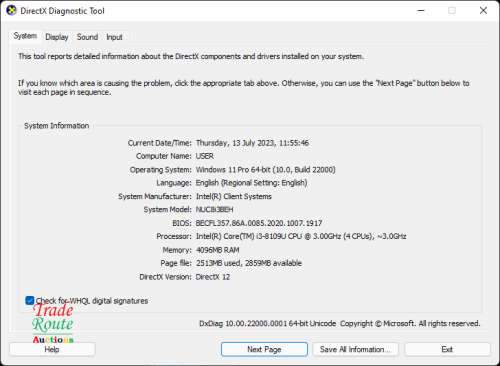
Task: Click the 'Operating System:' label
Action: pos(161,170)
